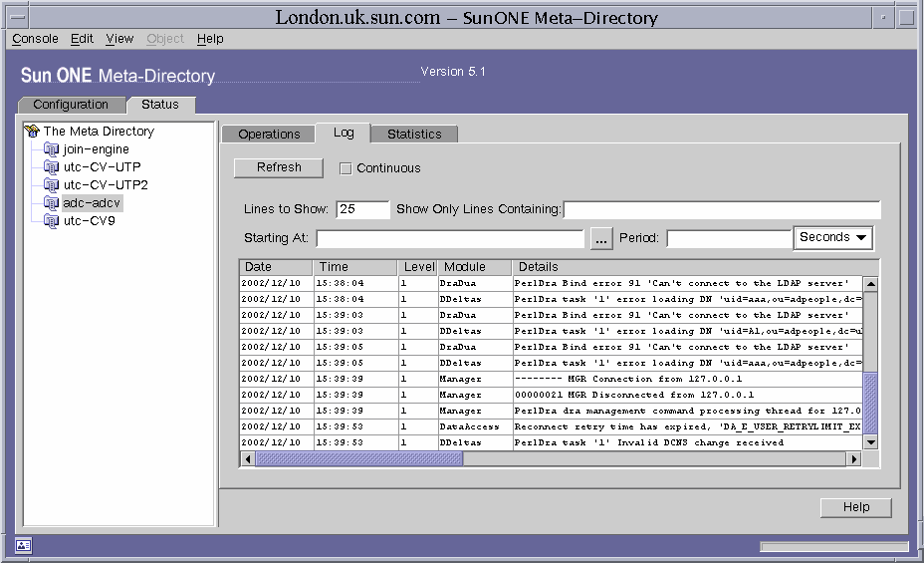Image resolution: width=924 pixels, height=563 pixels.
Task: Click the 'uid=A1,ou=adpeople' error log entry
Action: pyautogui.click(x=688, y=331)
